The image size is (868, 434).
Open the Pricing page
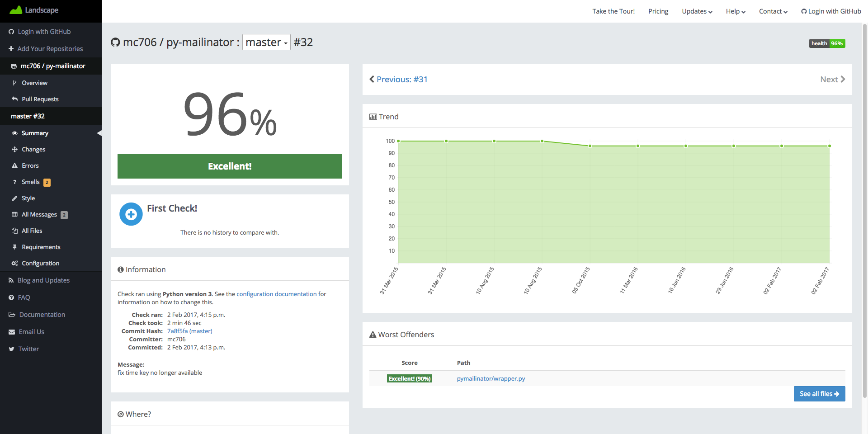[x=658, y=11]
